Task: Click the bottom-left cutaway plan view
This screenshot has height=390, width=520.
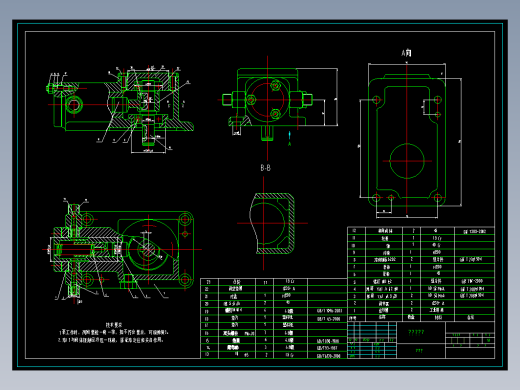Action: pyautogui.click(x=122, y=249)
